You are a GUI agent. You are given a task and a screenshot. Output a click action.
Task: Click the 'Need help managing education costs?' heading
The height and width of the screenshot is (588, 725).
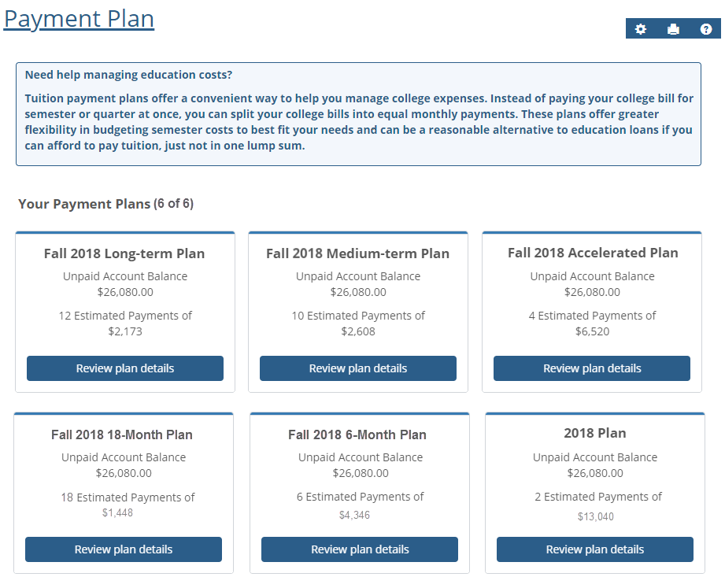128,75
